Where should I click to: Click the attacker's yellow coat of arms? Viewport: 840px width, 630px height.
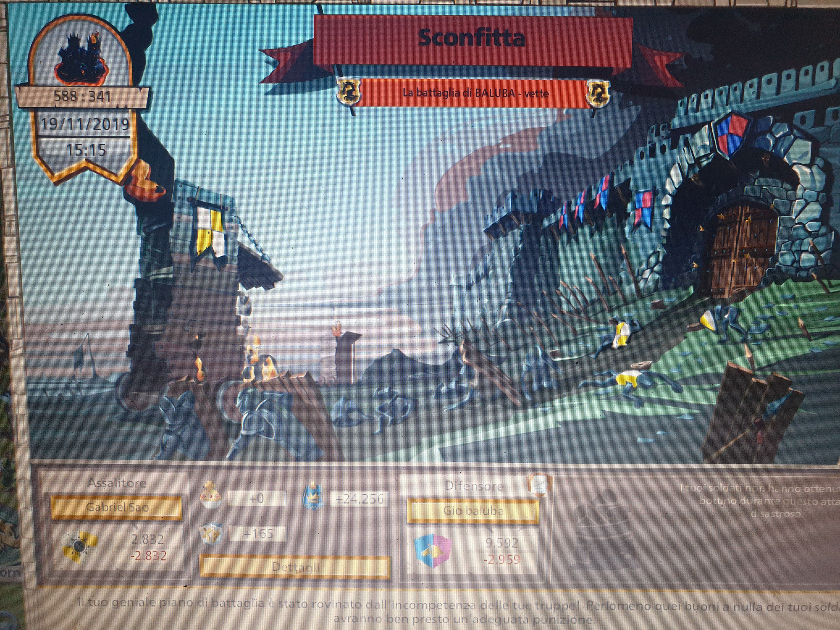(80, 546)
